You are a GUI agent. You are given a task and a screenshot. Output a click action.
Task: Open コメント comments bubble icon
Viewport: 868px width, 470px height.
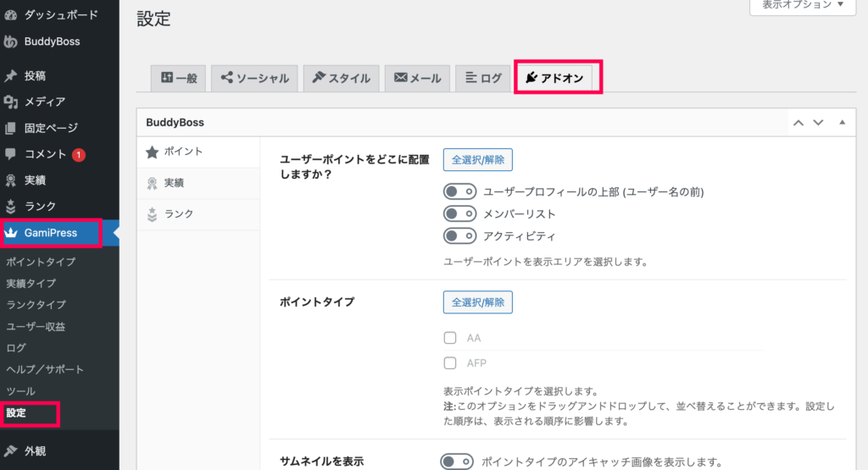(10, 154)
